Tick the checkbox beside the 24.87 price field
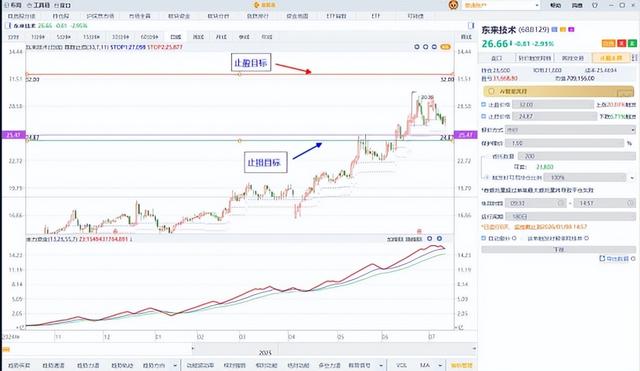640x371 pixels. [x=484, y=116]
